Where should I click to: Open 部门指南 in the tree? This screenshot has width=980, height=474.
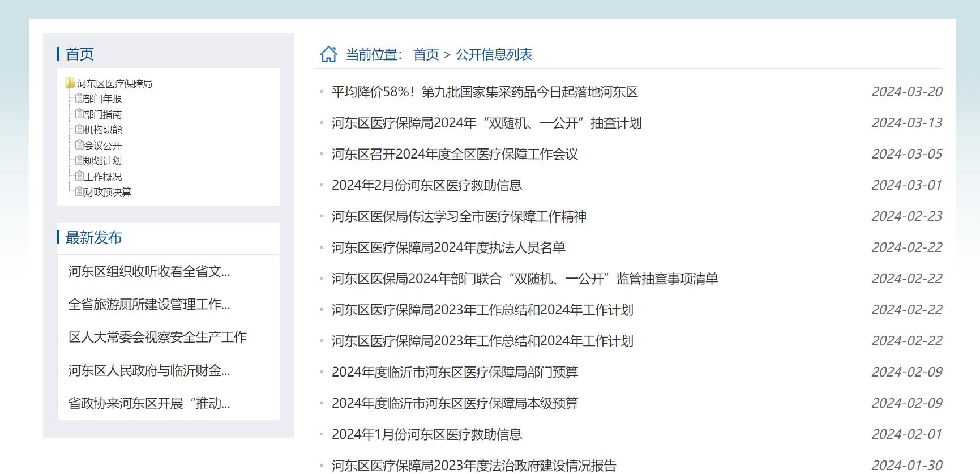(102, 114)
